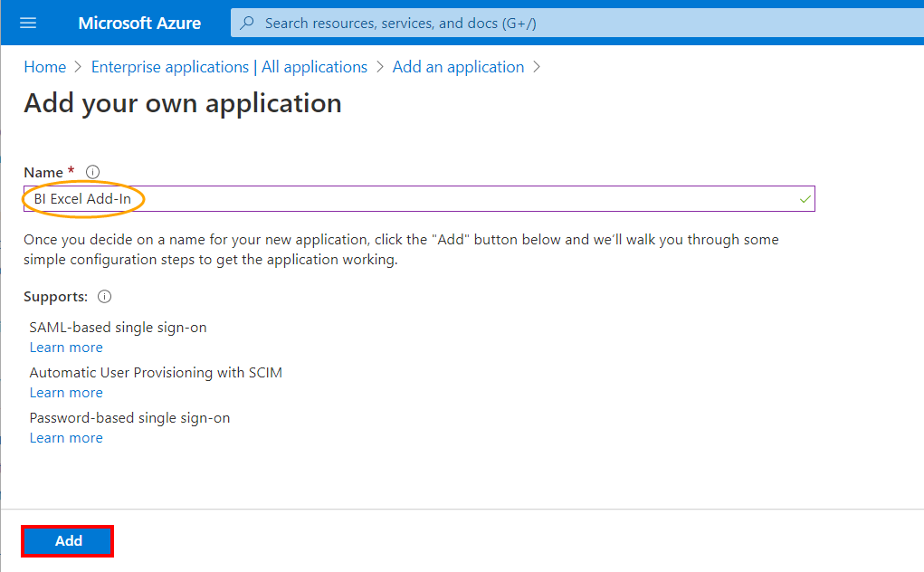
Task: Click into the Name input field
Action: [419, 198]
